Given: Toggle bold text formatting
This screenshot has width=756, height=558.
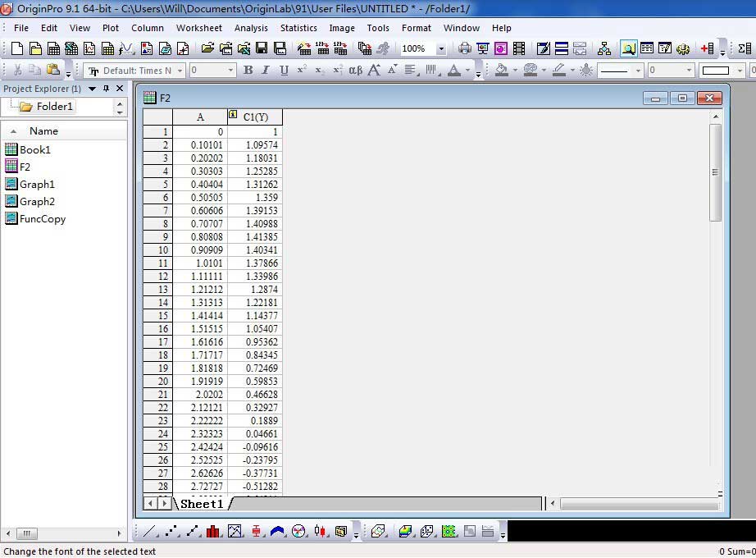Looking at the screenshot, I should (248, 71).
